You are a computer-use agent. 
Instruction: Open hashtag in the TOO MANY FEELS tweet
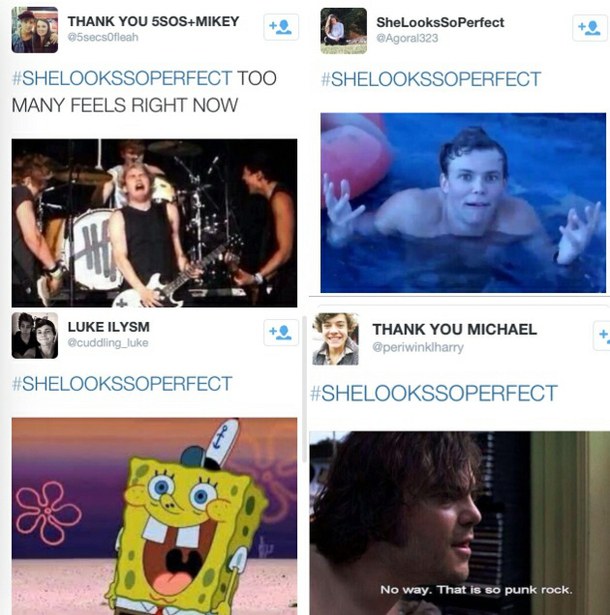(x=122, y=78)
